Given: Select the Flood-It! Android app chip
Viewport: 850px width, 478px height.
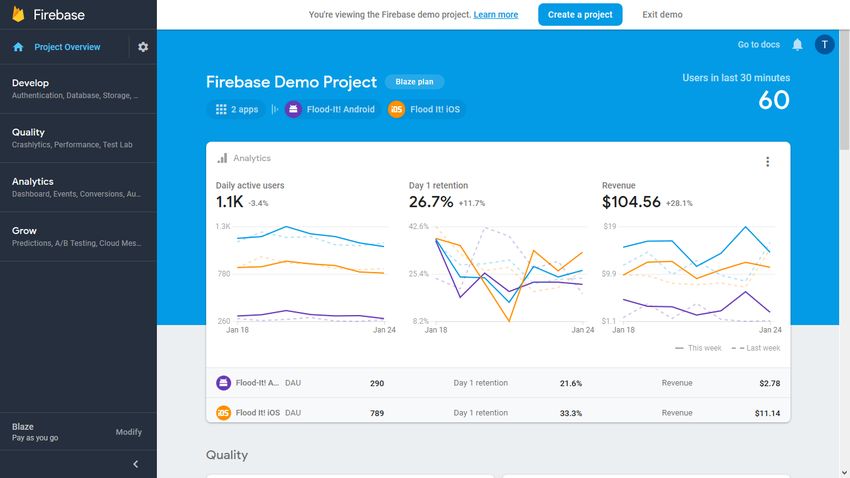Looking at the screenshot, I should tap(330, 109).
